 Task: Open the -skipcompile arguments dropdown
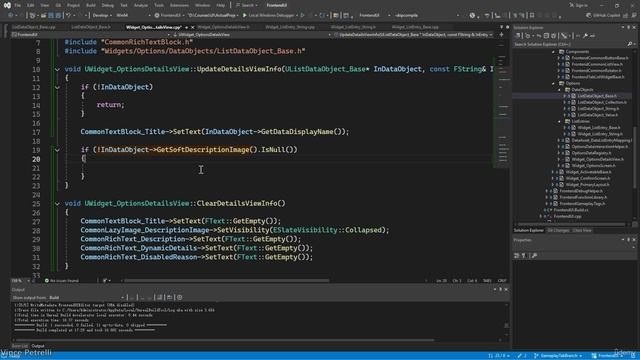click(427, 15)
